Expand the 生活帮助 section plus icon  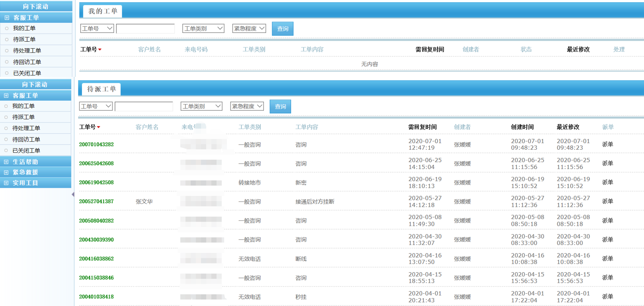tap(6, 162)
